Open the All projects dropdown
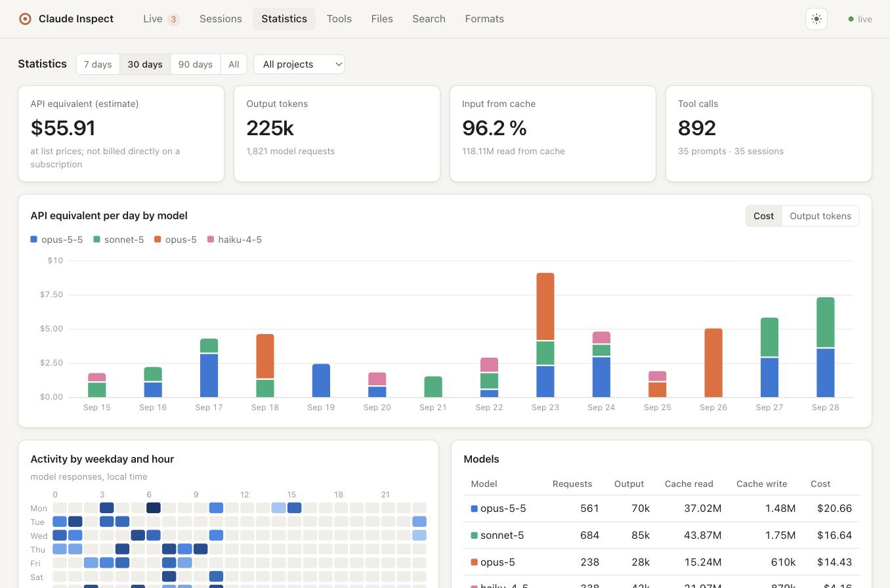Screen dimensions: 890x588 (299, 64)
